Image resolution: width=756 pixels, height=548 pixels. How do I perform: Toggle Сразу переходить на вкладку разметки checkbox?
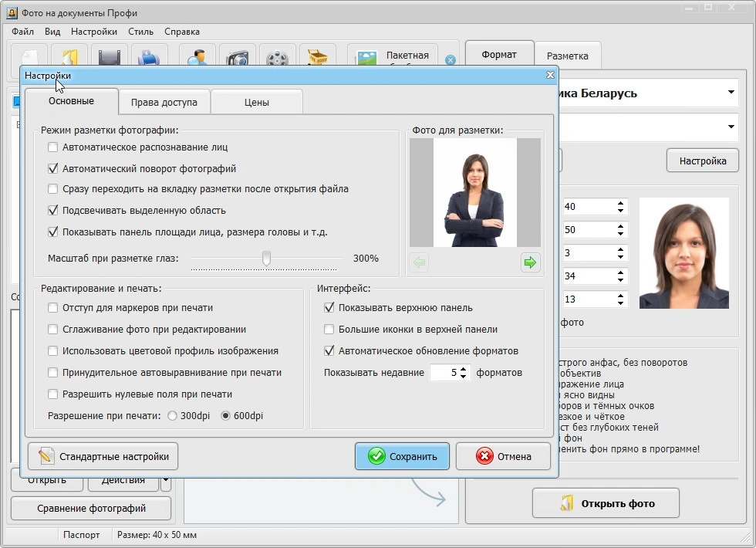[x=53, y=188]
